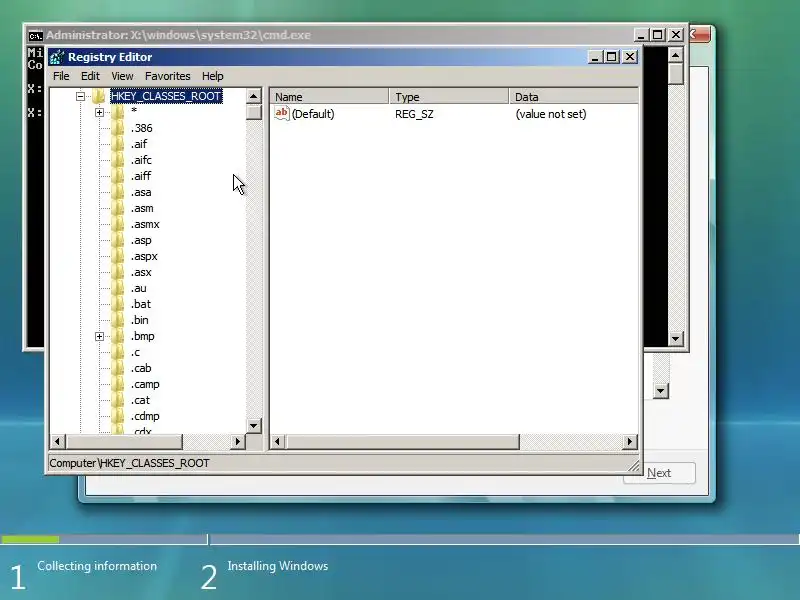Click the folder icon beside .aifc
800x600 pixels.
(118, 160)
